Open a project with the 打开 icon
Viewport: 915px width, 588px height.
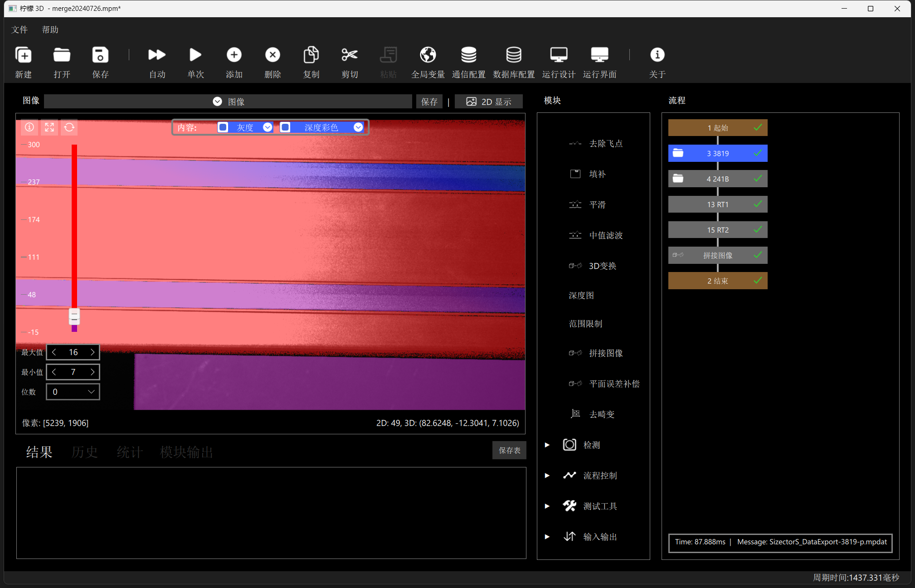(x=62, y=55)
